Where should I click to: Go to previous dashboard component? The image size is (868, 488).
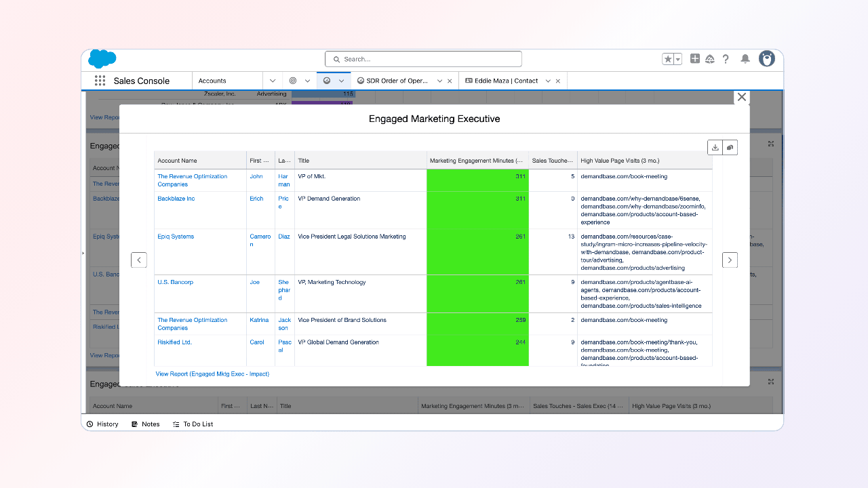tap(139, 260)
